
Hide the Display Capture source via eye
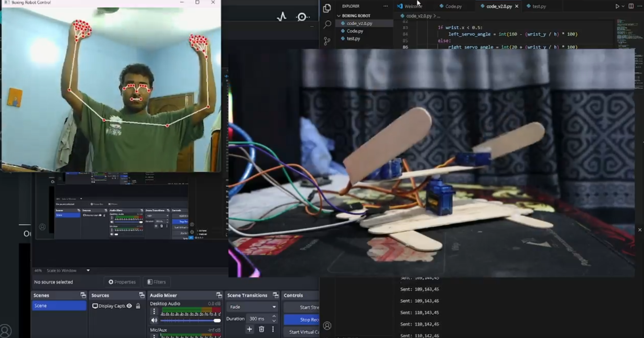[129, 306]
